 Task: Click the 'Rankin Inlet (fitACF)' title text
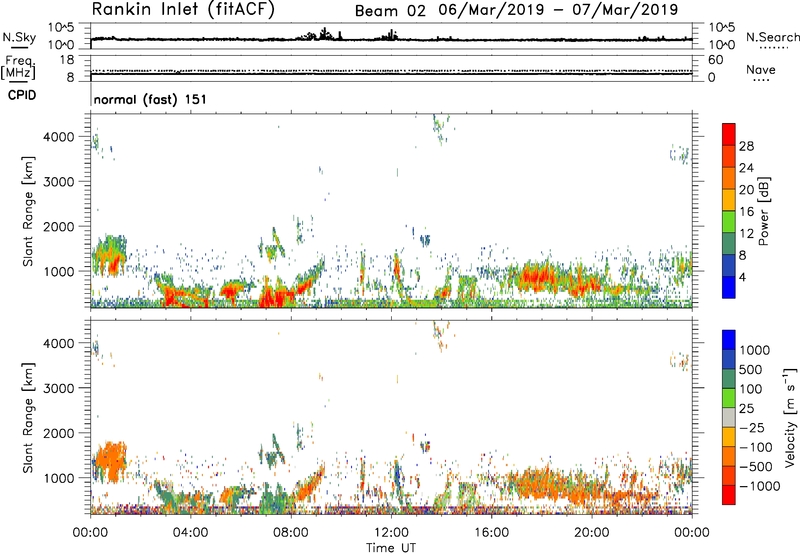183,9
